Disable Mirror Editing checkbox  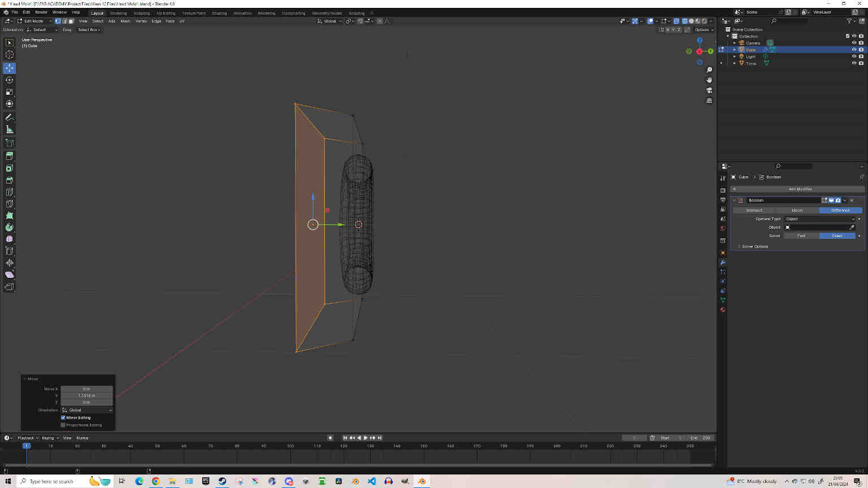click(x=63, y=417)
